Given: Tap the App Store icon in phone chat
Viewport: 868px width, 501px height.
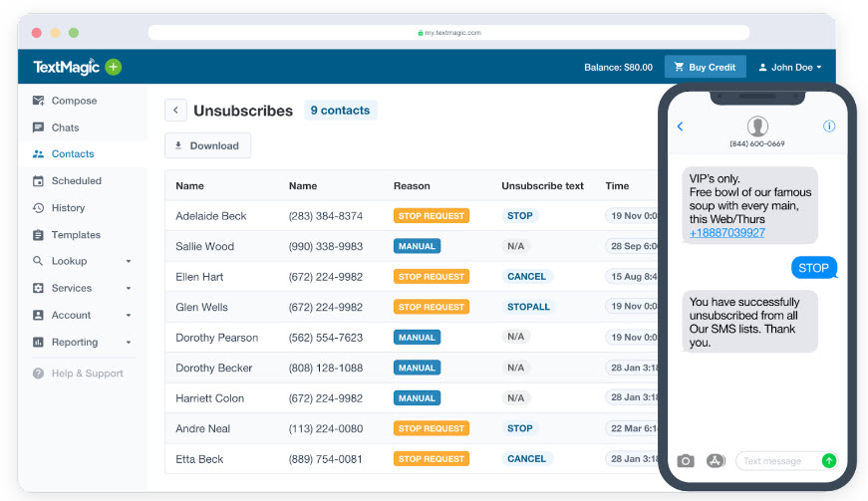Looking at the screenshot, I should (x=715, y=461).
